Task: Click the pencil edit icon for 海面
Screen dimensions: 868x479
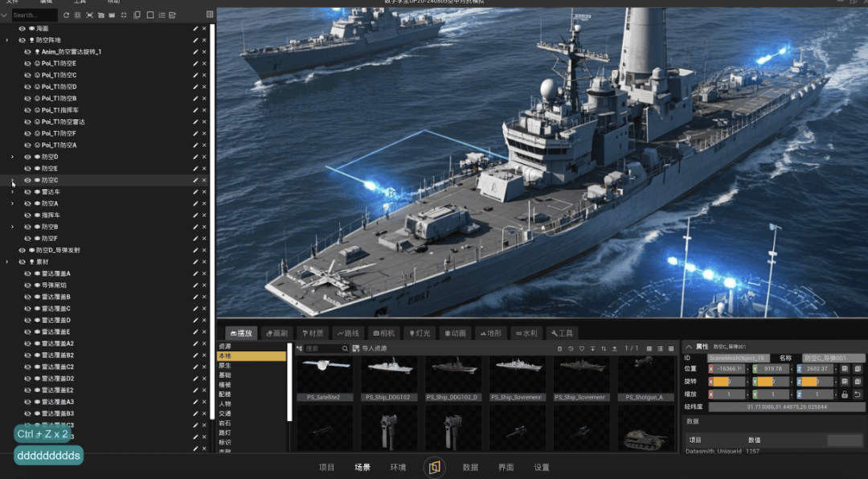Action: pyautogui.click(x=194, y=28)
